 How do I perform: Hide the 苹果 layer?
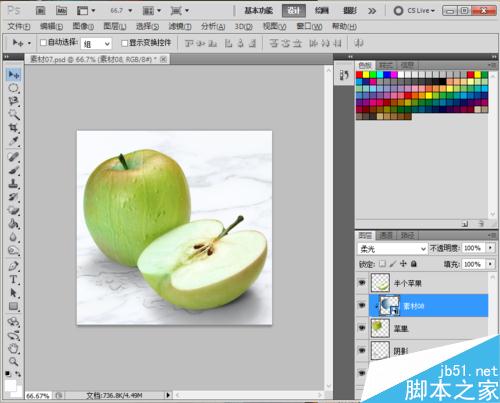362,328
